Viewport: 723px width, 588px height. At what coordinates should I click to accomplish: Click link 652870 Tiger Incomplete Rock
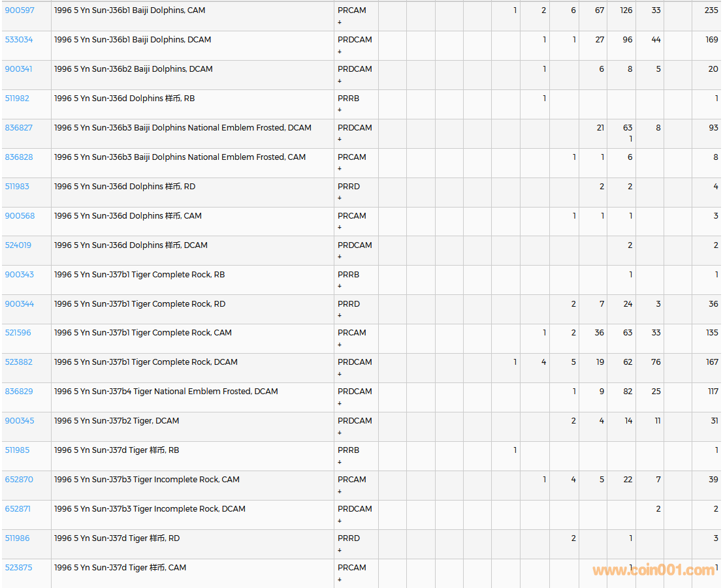tap(19, 480)
